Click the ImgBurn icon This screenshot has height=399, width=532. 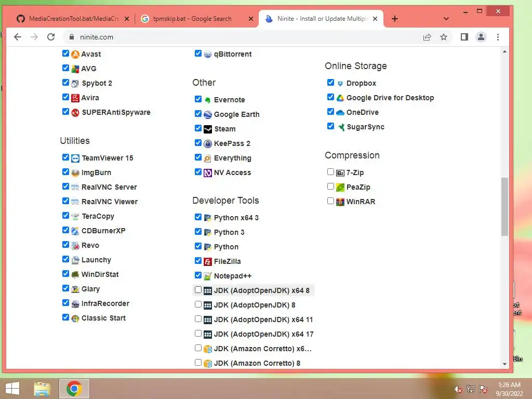pos(75,173)
